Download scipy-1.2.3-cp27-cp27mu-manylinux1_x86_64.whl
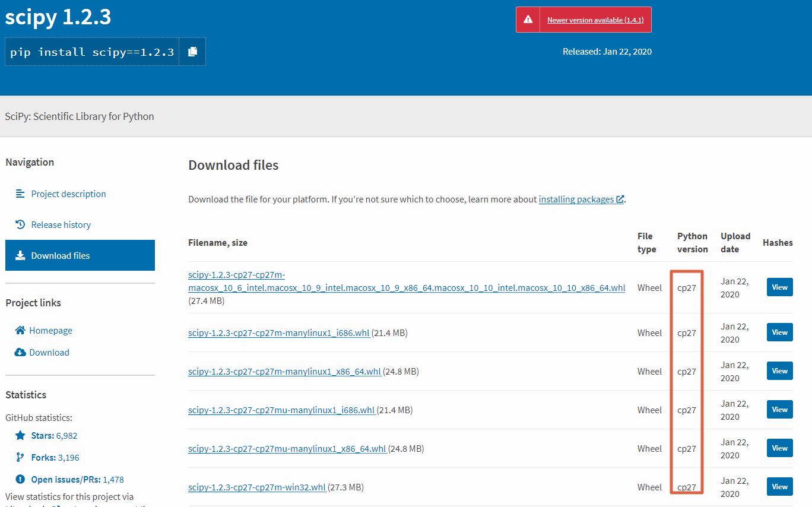The image size is (812, 507). 287,449
